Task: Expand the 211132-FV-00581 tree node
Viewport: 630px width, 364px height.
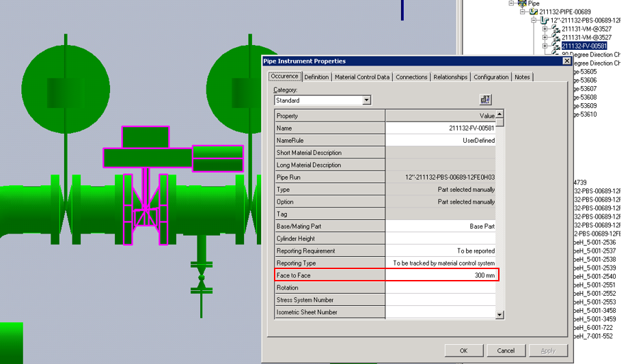Action: click(x=545, y=46)
